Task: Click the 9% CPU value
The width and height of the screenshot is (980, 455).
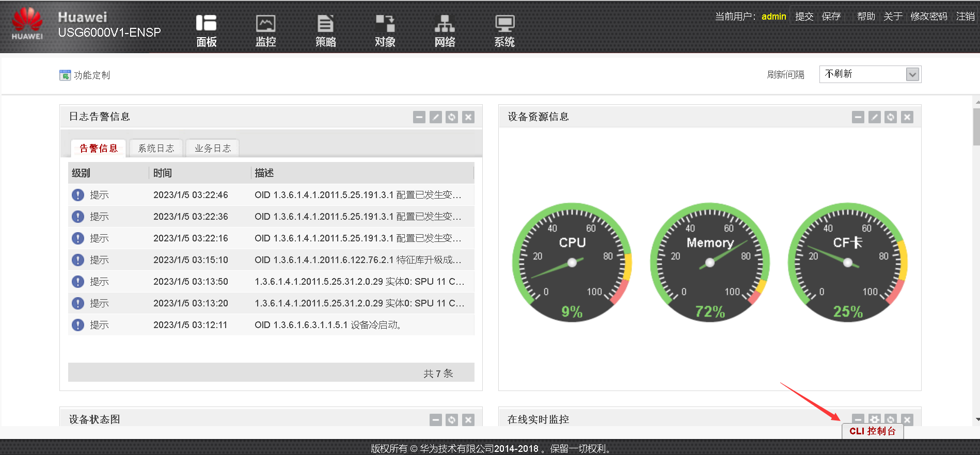Action: click(572, 312)
